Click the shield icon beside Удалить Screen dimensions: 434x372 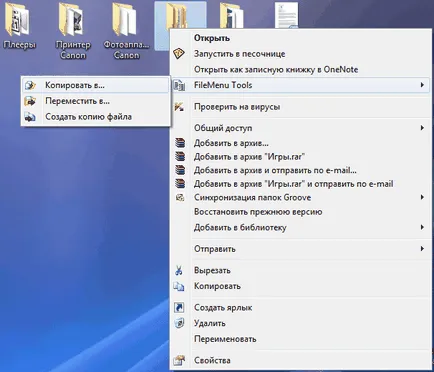point(179,323)
